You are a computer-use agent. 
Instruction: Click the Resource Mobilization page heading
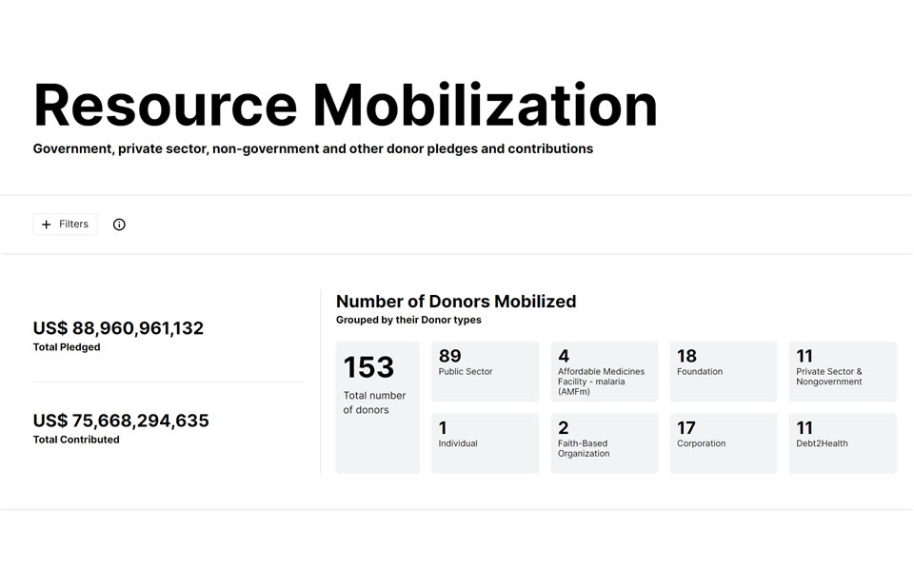click(x=345, y=104)
